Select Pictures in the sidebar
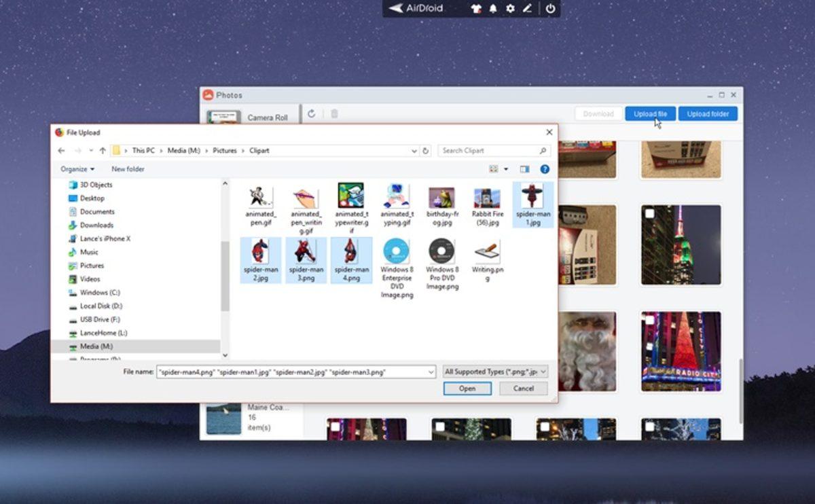815x504 pixels. click(92, 265)
